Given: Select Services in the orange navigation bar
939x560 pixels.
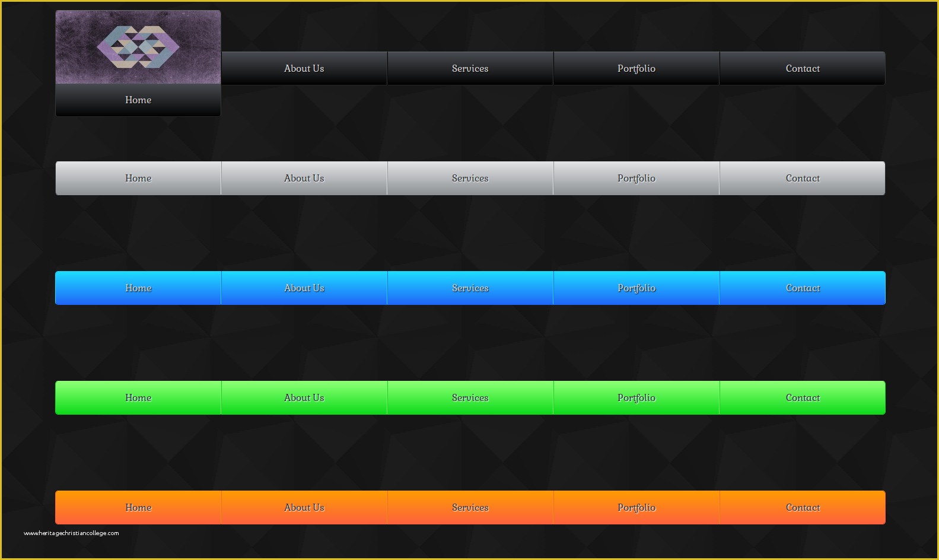Looking at the screenshot, I should click(x=470, y=507).
